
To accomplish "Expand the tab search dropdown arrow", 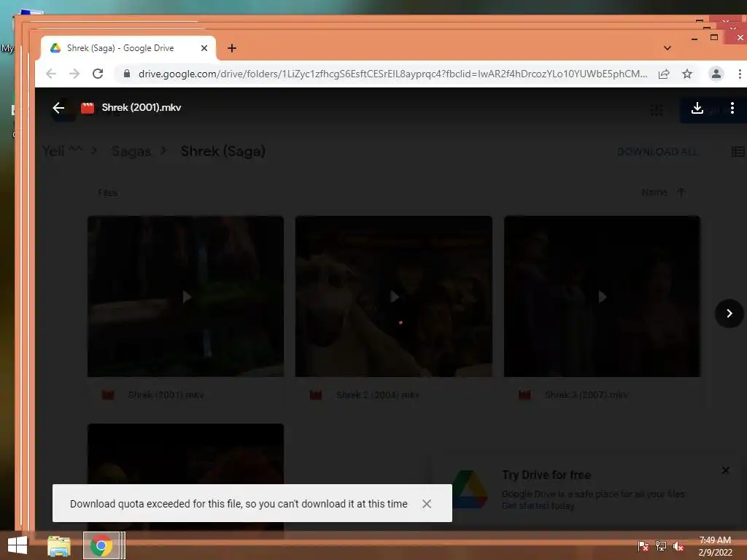I will click(x=667, y=48).
